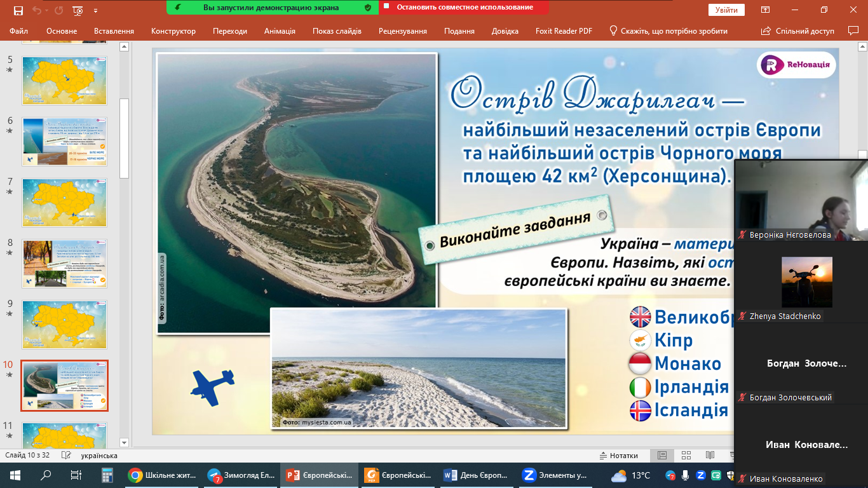Open the Переходи ribbon tab

click(x=230, y=30)
